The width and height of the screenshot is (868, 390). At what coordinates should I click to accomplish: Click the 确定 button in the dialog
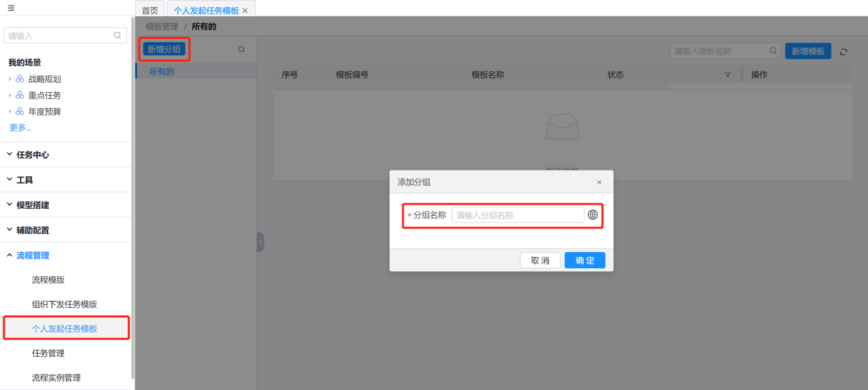pos(584,260)
